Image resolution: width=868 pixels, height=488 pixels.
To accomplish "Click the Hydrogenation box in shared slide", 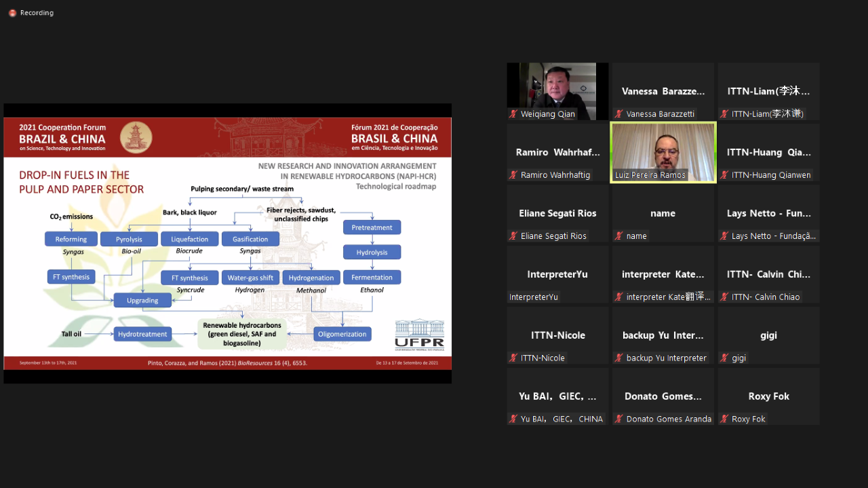I will coord(311,278).
